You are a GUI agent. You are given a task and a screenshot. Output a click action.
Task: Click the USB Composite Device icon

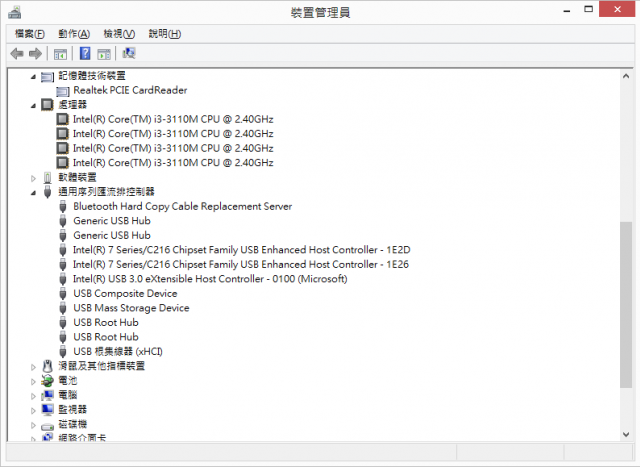click(63, 294)
